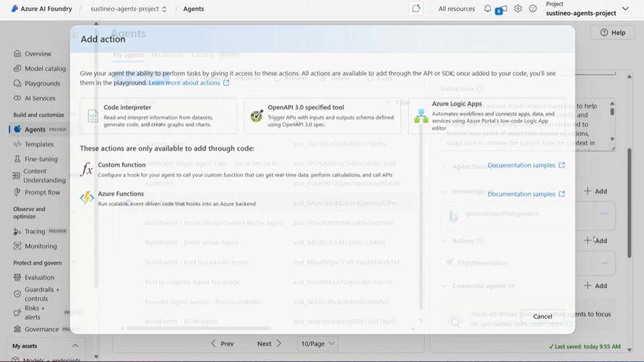
Task: Click the AI Services sidebar icon
Action: (17, 98)
